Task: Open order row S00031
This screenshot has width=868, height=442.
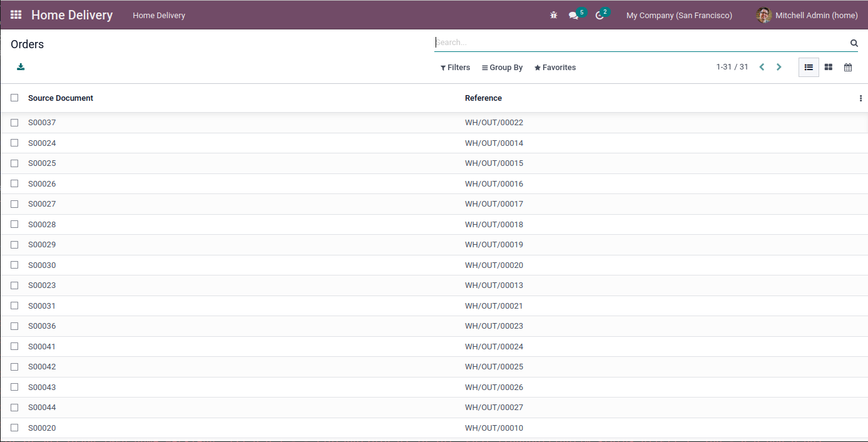Action: [x=434, y=306]
